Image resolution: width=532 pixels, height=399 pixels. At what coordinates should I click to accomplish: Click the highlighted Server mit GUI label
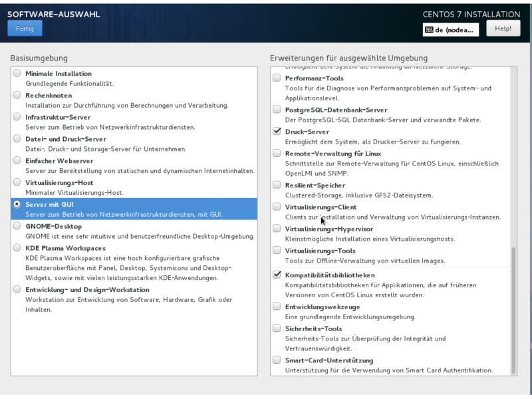[x=49, y=205]
